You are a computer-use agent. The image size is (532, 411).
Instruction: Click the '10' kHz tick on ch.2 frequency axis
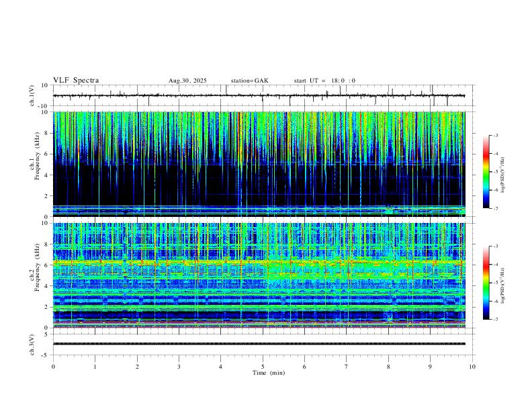[x=46, y=223]
